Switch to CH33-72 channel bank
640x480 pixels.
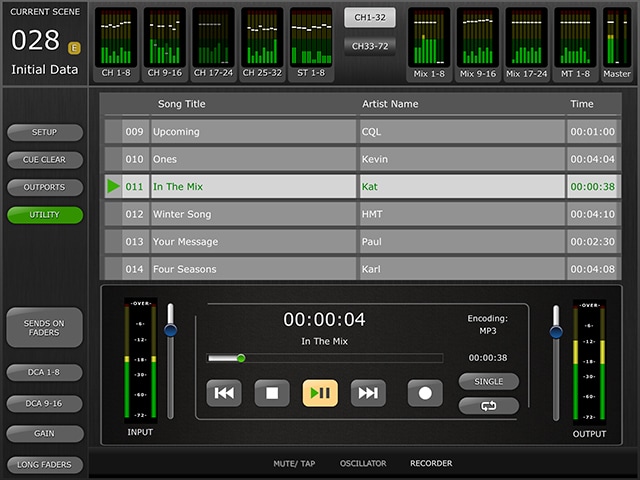tap(370, 45)
